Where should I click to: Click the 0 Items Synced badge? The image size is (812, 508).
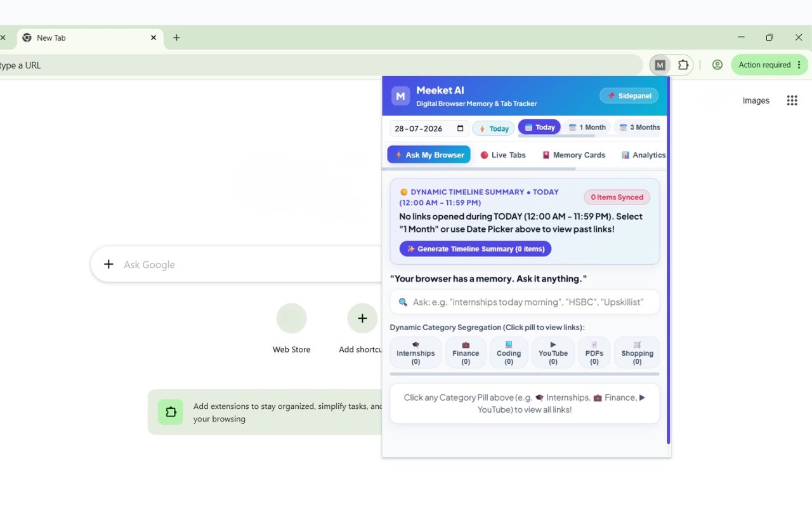617,197
